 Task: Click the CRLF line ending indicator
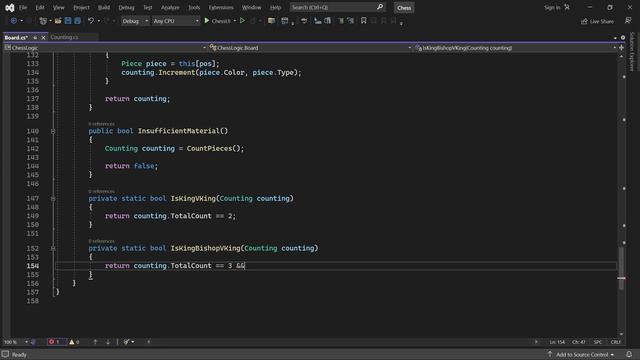616,342
